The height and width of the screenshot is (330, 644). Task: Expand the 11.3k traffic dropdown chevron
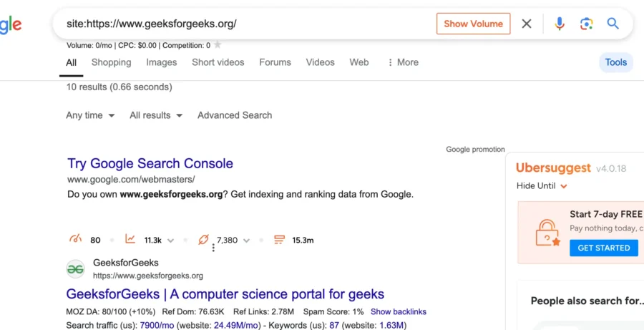pos(170,241)
